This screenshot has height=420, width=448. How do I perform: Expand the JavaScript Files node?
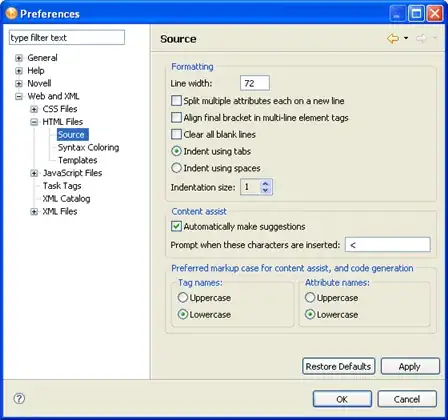click(x=34, y=173)
